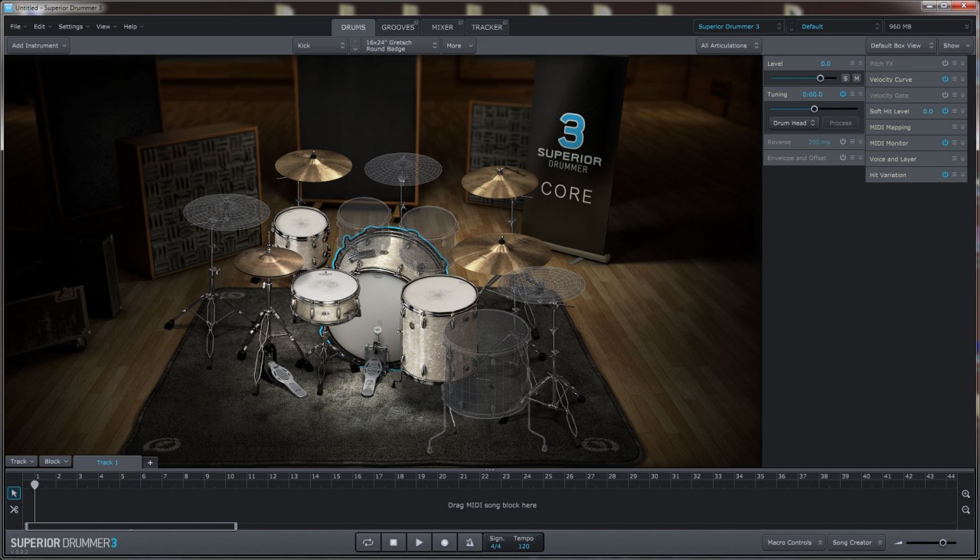Screen dimensions: 980x560
Task: Open the Velocity Gate menu icon
Action: tap(955, 95)
